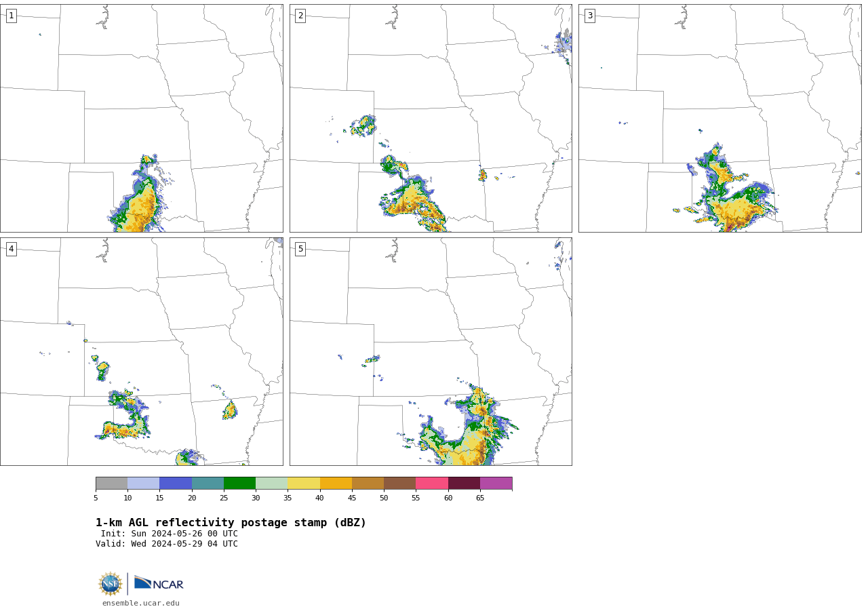
Task: Click the orange 40-45 dBZ swatch
Action: (336, 484)
